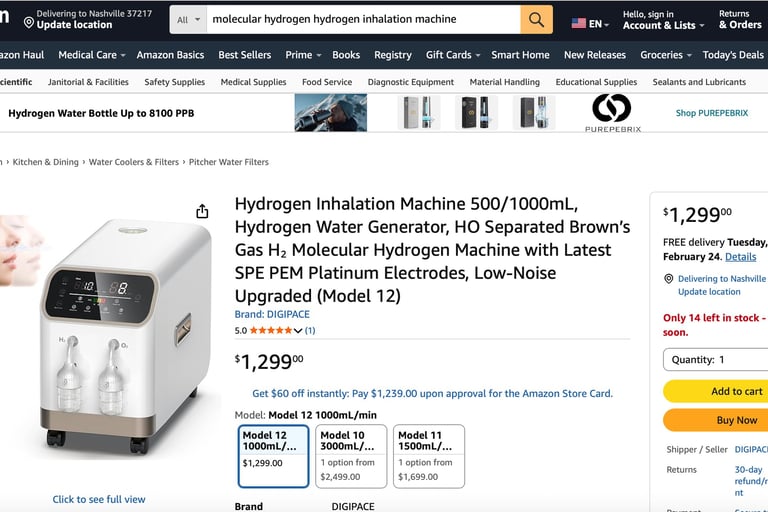768x512 pixels.
Task: Open the (1) review count link
Action: pos(310,330)
